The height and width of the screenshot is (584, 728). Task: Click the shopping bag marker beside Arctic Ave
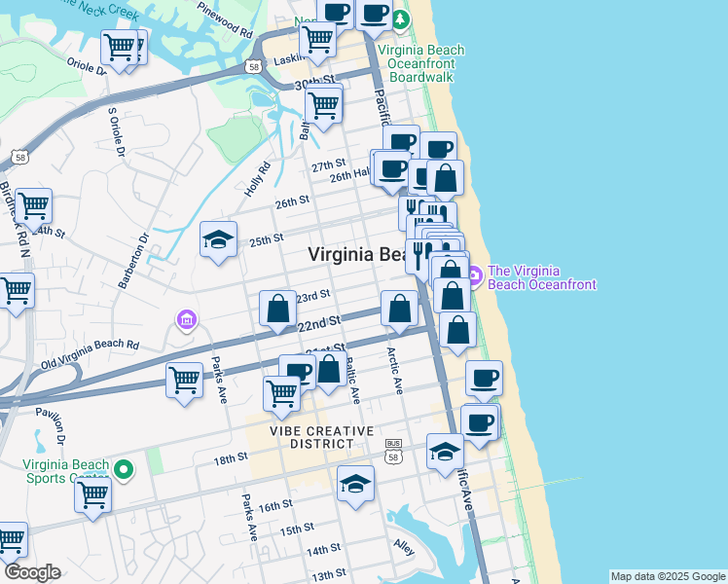399,311
